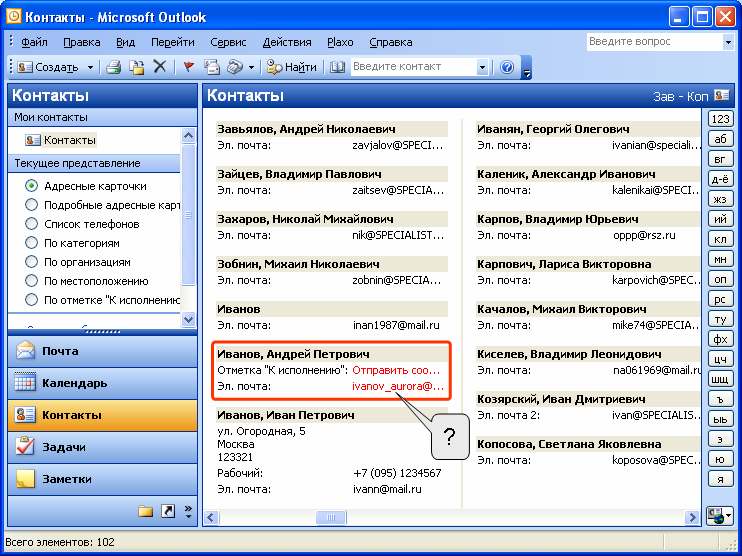Collapse the Текущее представление section header
The height and width of the screenshot is (556, 742).
pyautogui.click(x=94, y=163)
